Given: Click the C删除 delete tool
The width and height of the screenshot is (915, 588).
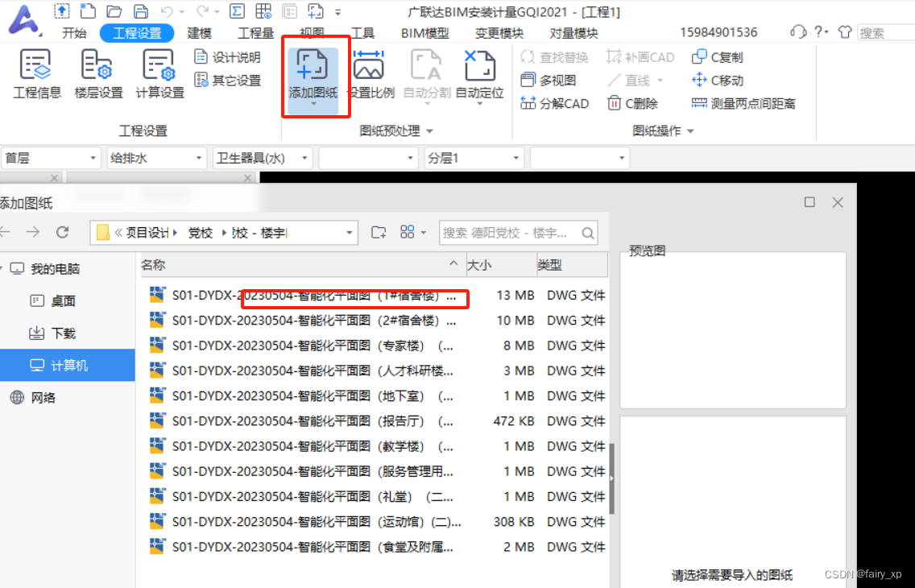Looking at the screenshot, I should 632,104.
